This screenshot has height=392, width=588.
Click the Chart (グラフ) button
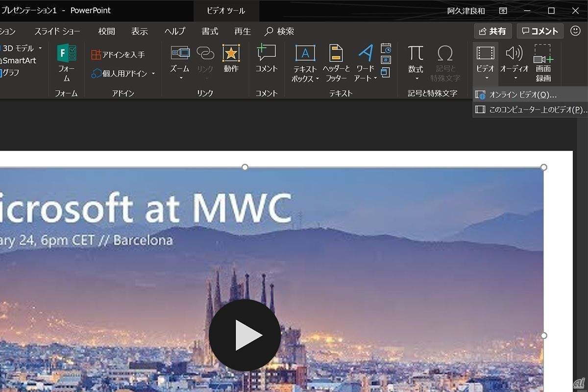point(11,73)
